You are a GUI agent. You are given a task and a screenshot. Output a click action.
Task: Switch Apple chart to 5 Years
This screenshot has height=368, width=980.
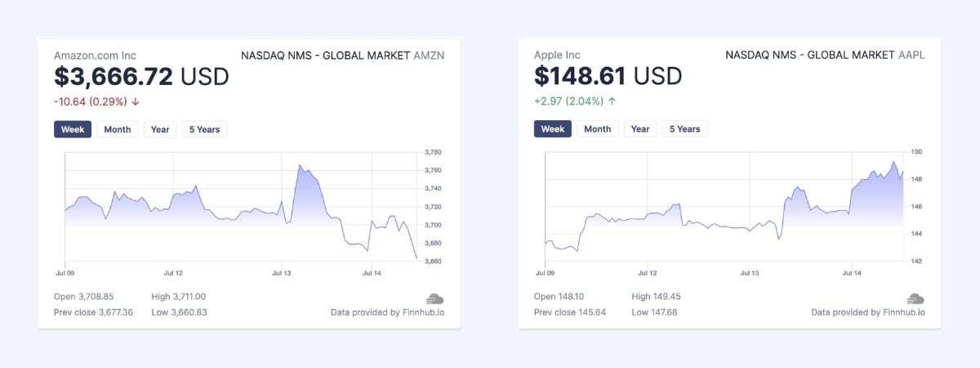[x=684, y=129]
